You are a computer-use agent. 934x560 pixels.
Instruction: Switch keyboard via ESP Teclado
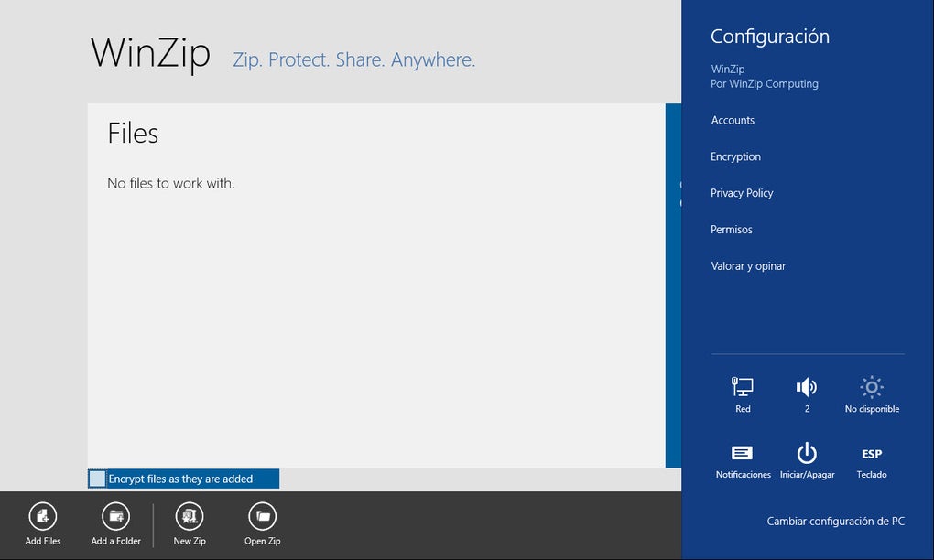[872, 461]
